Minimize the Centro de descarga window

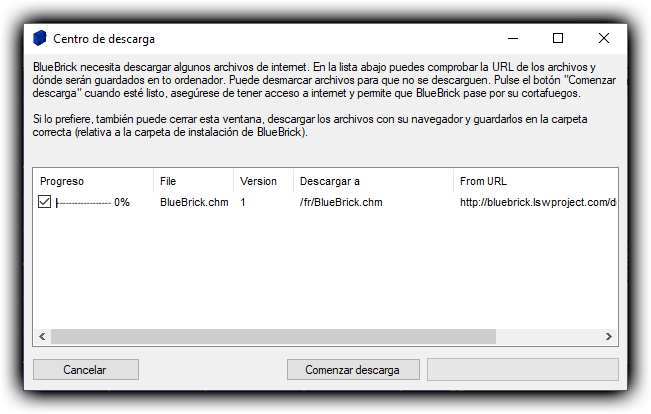[513, 39]
